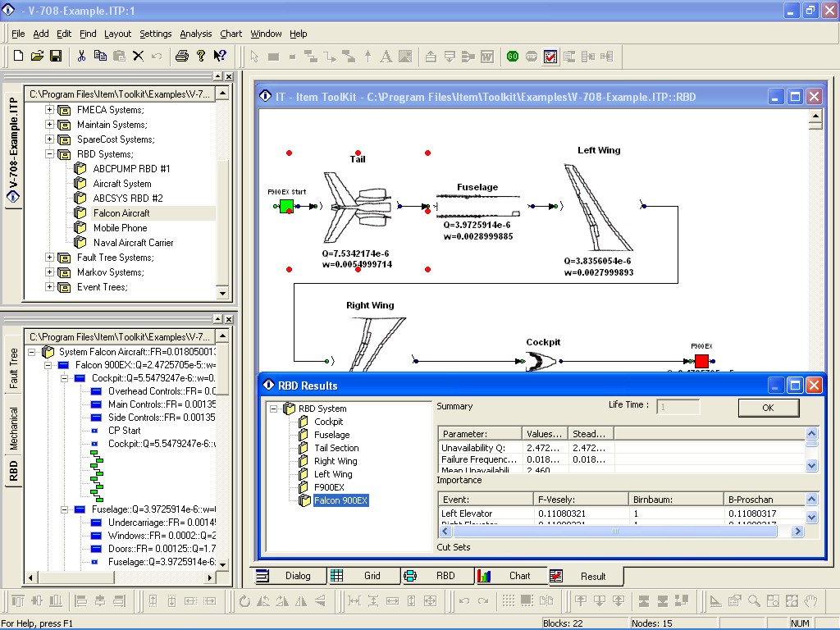Open the Analysis menu
The width and height of the screenshot is (840, 630).
(195, 34)
